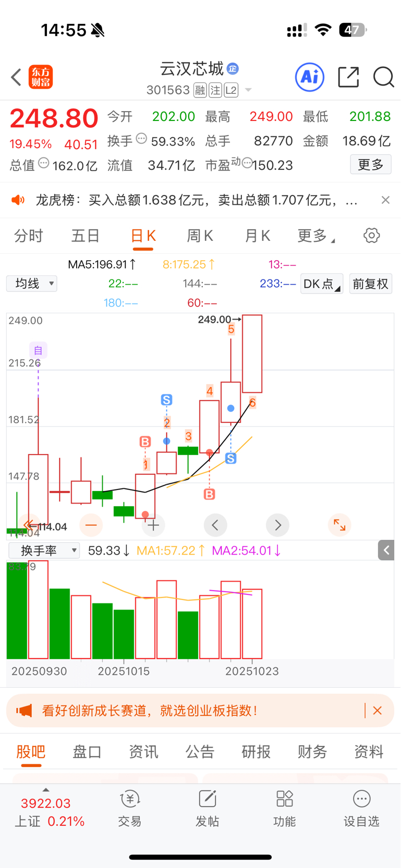The width and height of the screenshot is (401, 868).
Task: Tap the 企 verified badge
Action: point(233,68)
